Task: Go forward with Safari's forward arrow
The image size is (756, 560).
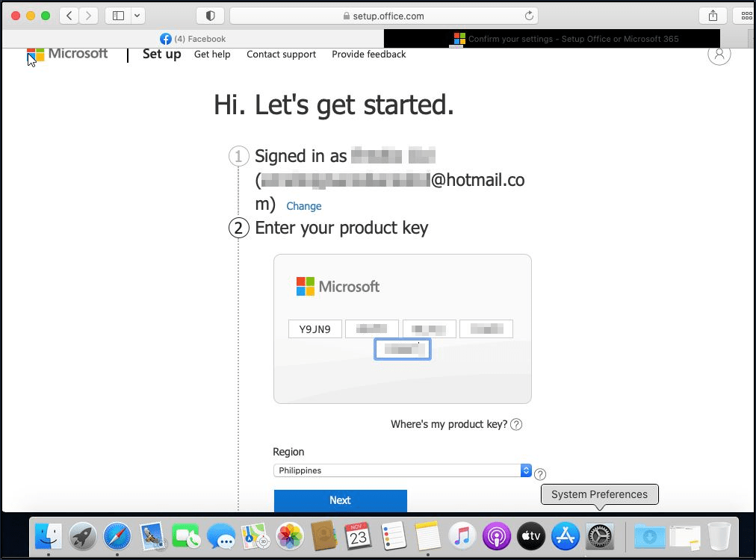Action: [88, 16]
